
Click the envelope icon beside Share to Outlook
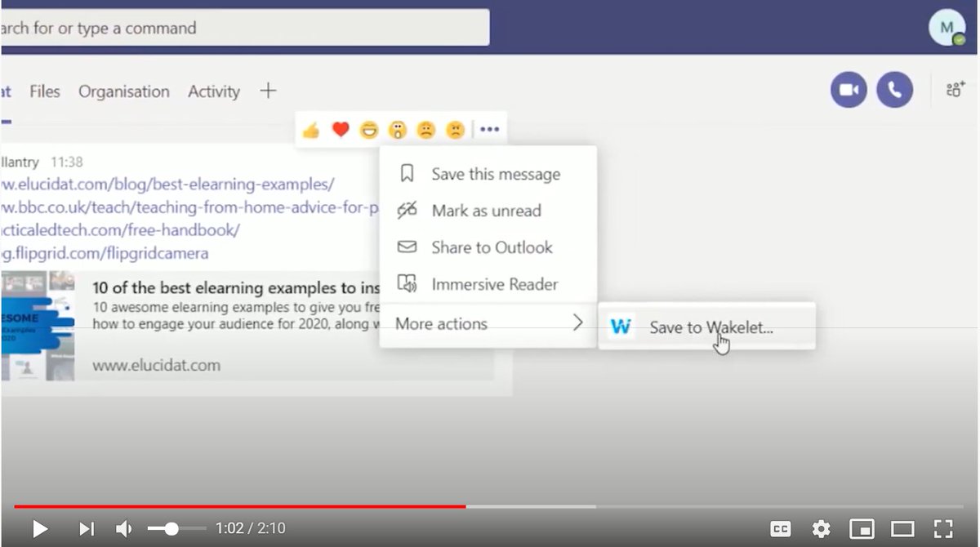click(x=407, y=247)
